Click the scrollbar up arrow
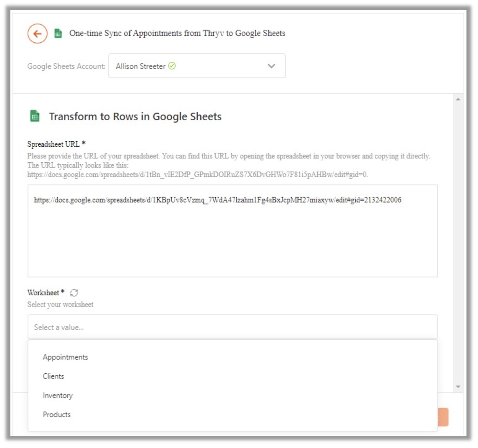The width and height of the screenshot is (478, 448). (458, 99)
